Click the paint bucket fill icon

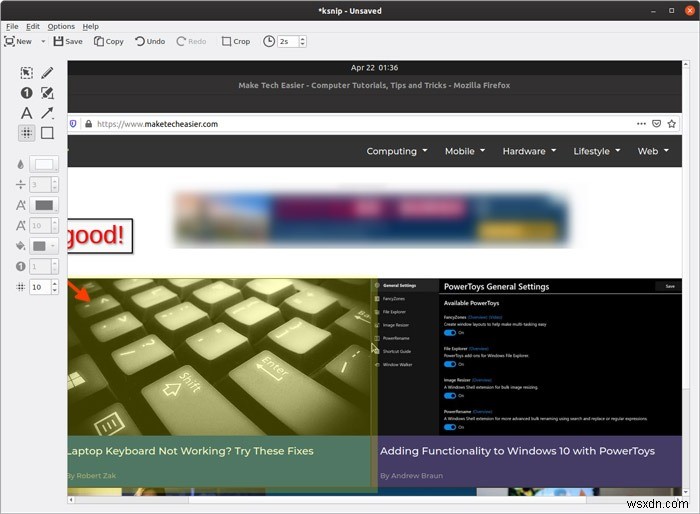pos(21,246)
